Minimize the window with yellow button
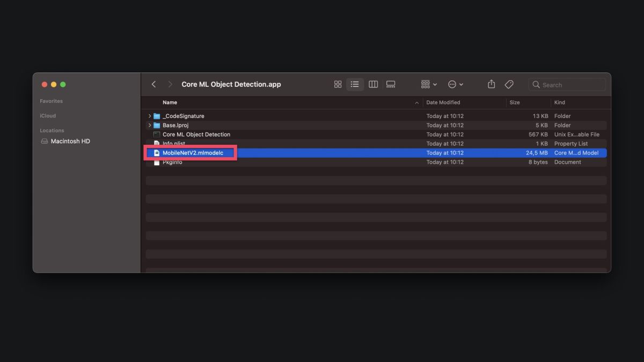644x362 pixels. pyautogui.click(x=54, y=84)
